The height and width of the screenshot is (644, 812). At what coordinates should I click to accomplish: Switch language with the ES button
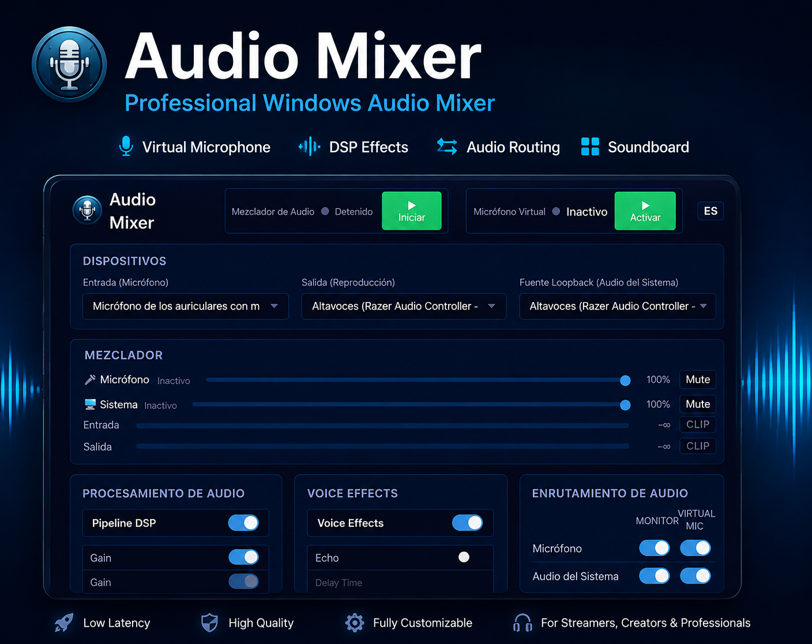click(710, 211)
